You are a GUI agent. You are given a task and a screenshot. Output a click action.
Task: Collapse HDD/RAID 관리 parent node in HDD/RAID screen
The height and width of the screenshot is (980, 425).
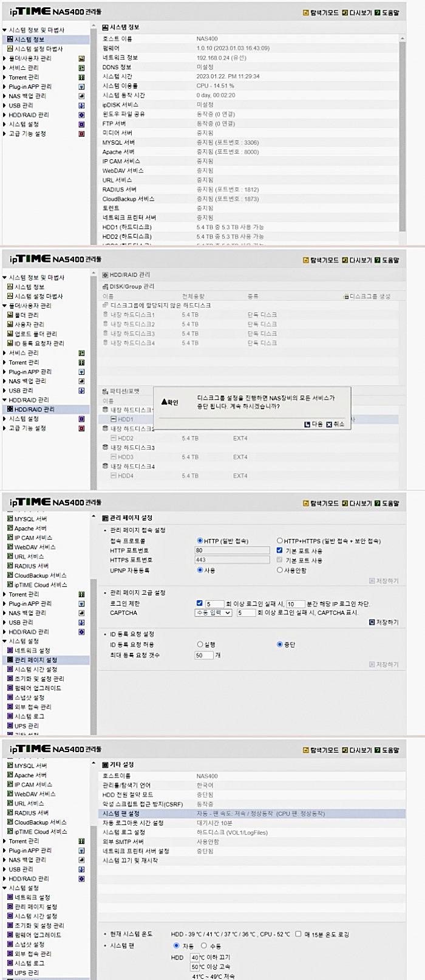4,400
